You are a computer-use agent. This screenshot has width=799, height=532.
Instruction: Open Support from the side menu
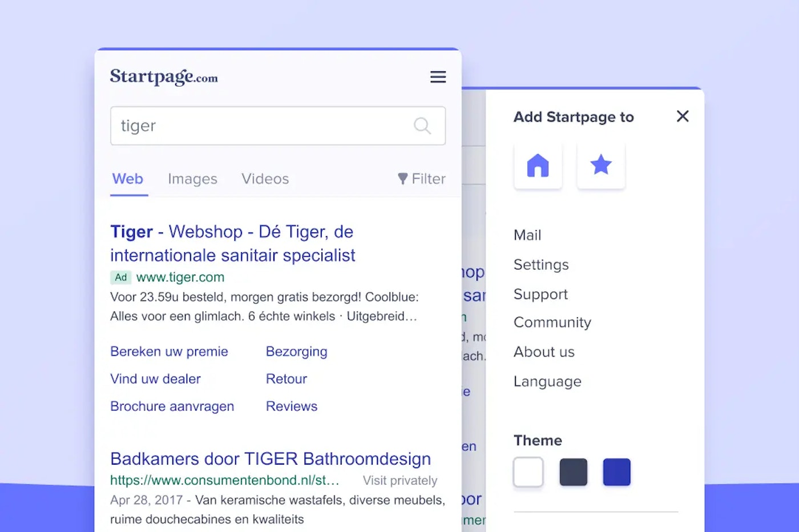pyautogui.click(x=540, y=295)
